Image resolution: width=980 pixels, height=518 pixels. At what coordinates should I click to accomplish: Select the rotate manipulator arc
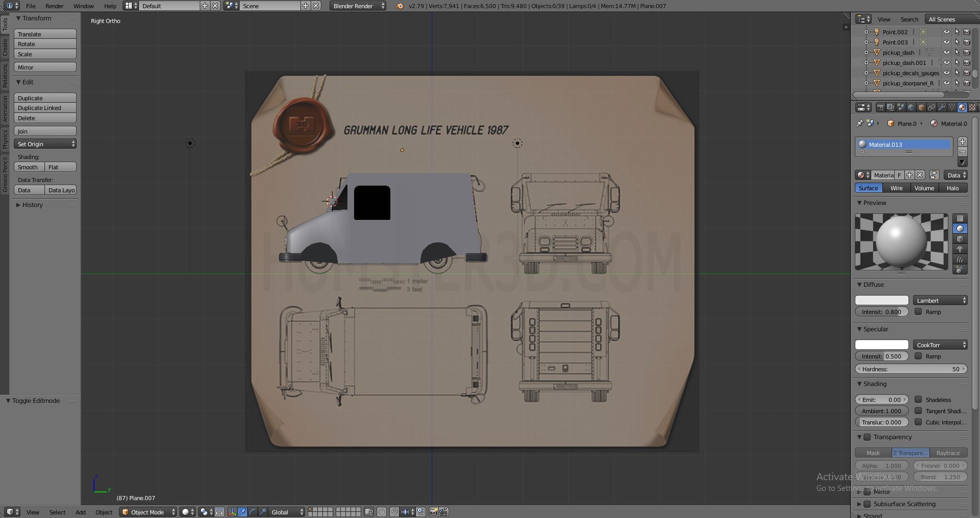click(x=252, y=512)
